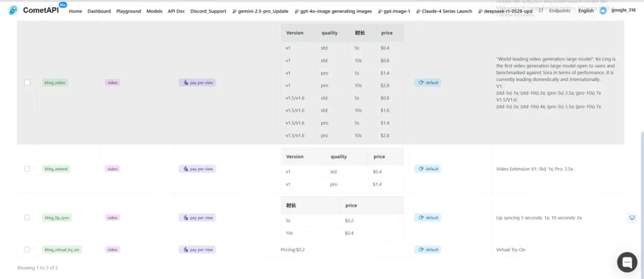Click kling_extend pay per view badge

pos(197,168)
